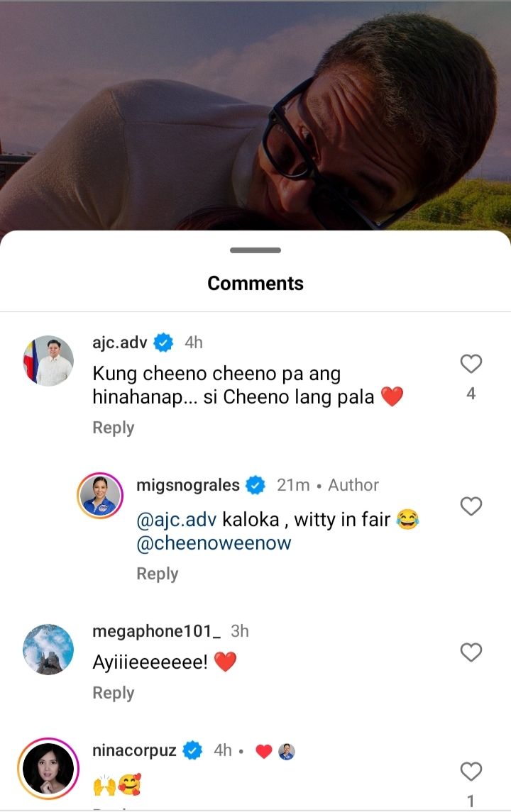Open ajc.adv username link
The width and height of the screenshot is (511, 812).
point(120,343)
